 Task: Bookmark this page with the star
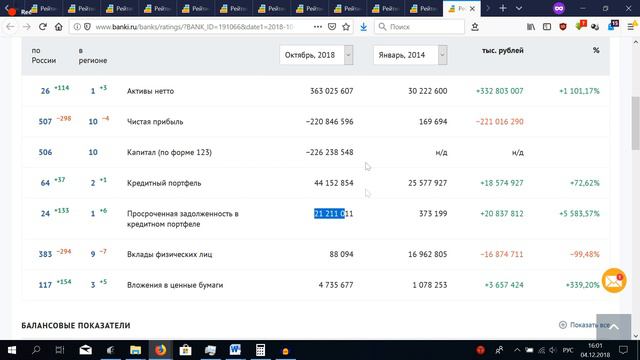coord(346,27)
